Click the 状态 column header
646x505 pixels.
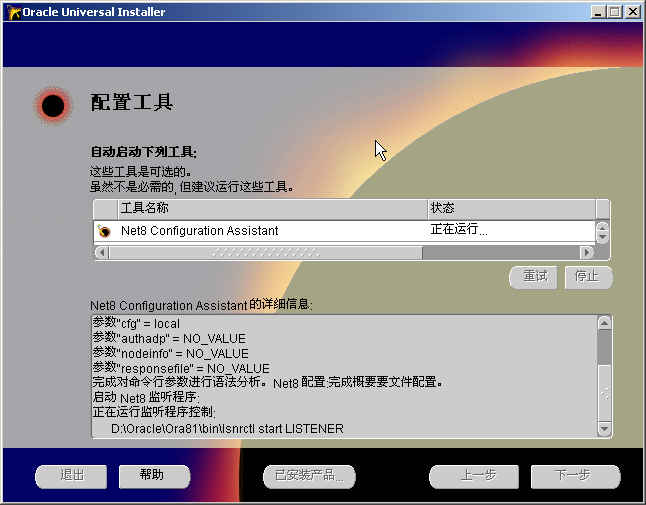click(512, 208)
